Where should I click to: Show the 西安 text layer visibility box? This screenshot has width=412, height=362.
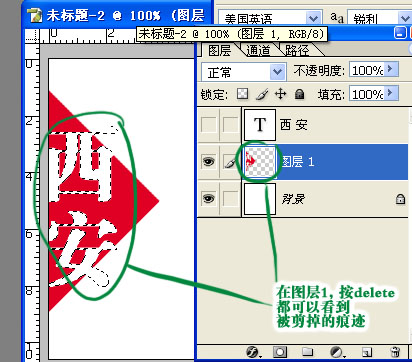click(x=209, y=125)
